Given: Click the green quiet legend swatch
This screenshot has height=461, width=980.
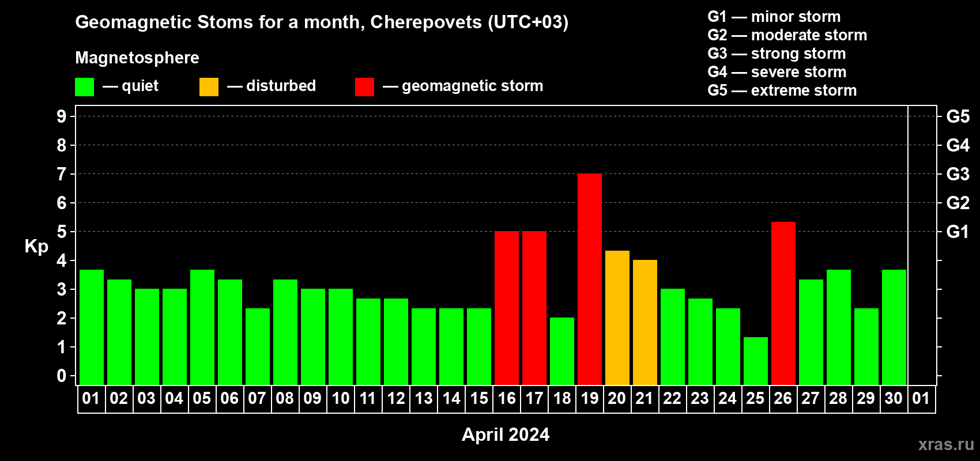Looking at the screenshot, I should (85, 87).
